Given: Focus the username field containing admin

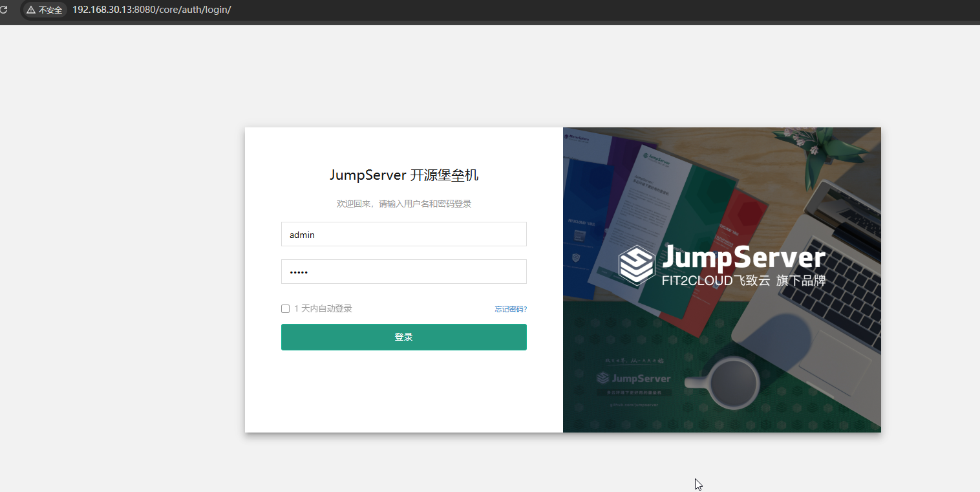Looking at the screenshot, I should (403, 234).
